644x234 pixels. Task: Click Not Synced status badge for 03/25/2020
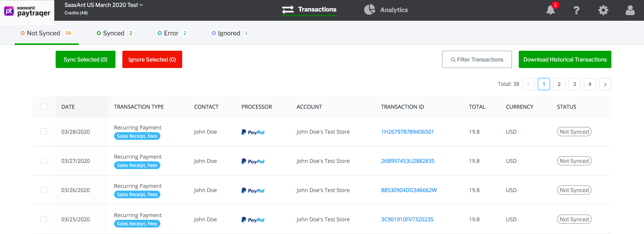tap(574, 219)
